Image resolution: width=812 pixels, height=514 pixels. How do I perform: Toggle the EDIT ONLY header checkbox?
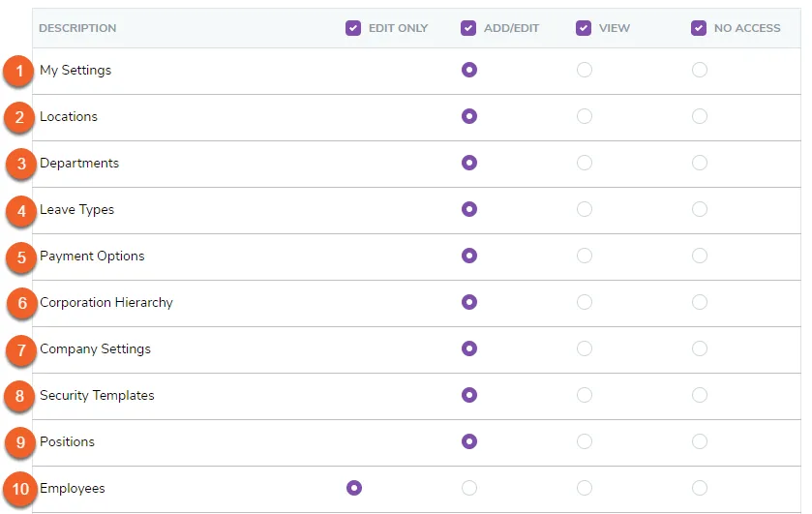pyautogui.click(x=353, y=28)
